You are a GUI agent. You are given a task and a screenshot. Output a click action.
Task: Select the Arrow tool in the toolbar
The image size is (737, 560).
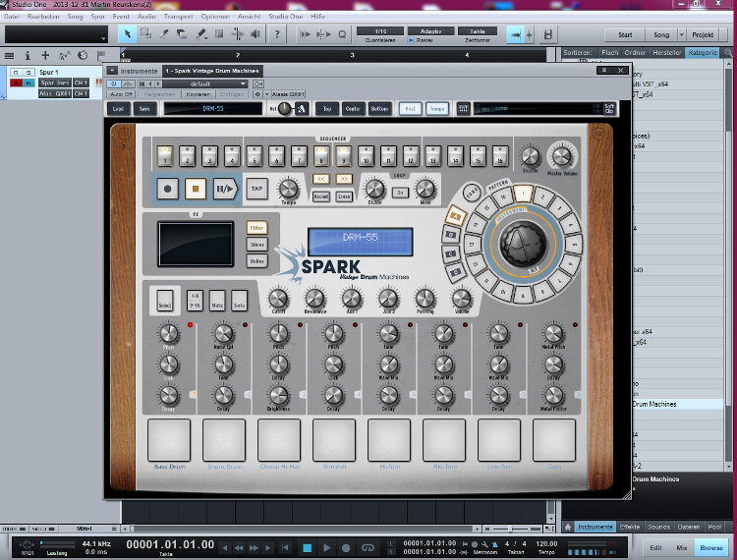[127, 34]
